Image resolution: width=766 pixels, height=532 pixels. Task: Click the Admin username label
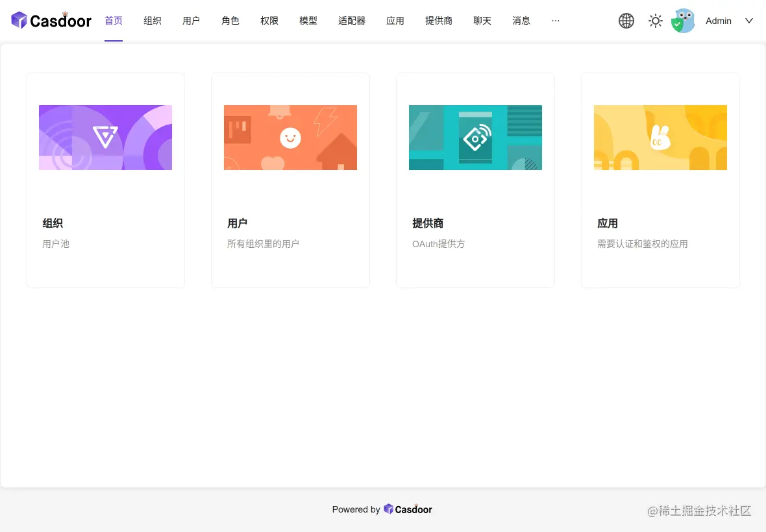(x=719, y=21)
